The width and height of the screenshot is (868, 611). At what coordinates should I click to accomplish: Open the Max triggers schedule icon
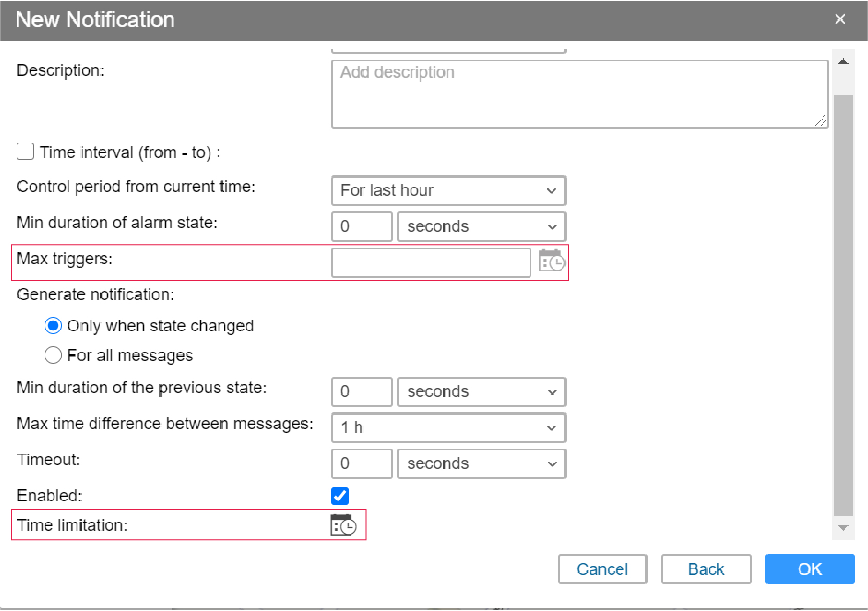click(552, 262)
